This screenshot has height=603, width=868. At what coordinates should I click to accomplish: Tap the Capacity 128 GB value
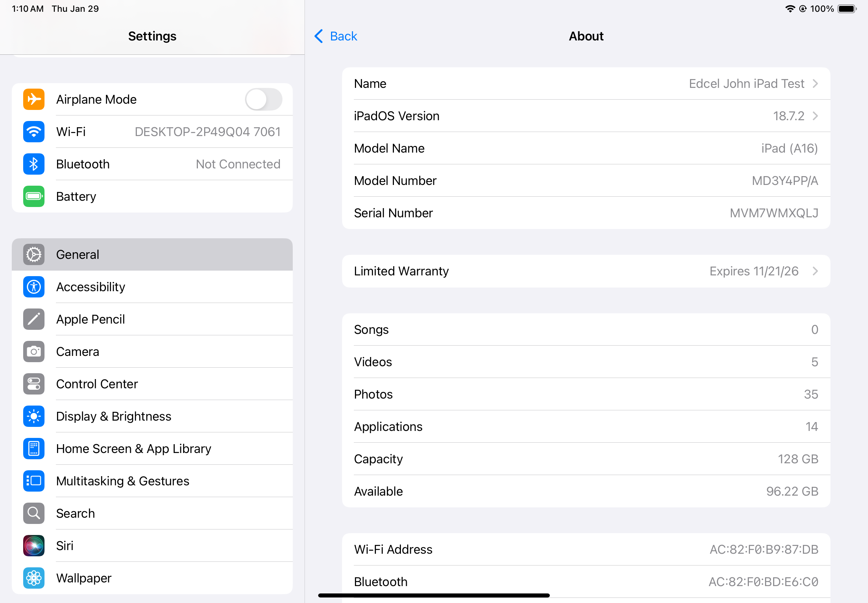point(798,459)
